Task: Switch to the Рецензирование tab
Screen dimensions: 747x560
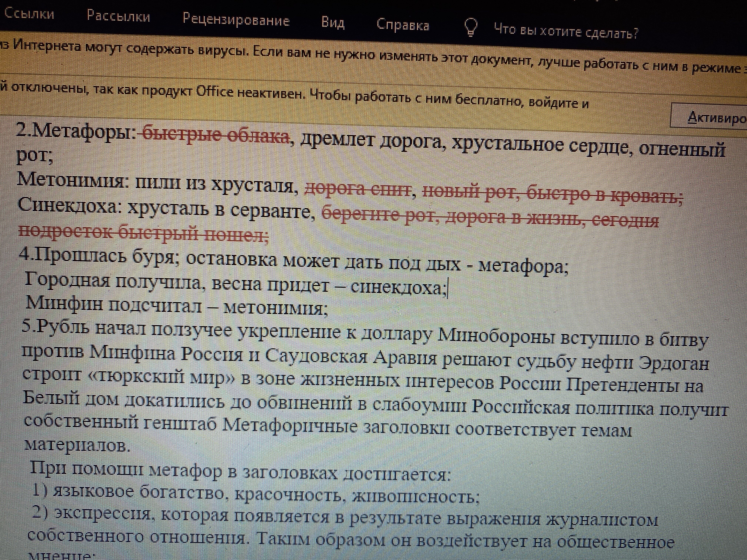Action: [236, 20]
